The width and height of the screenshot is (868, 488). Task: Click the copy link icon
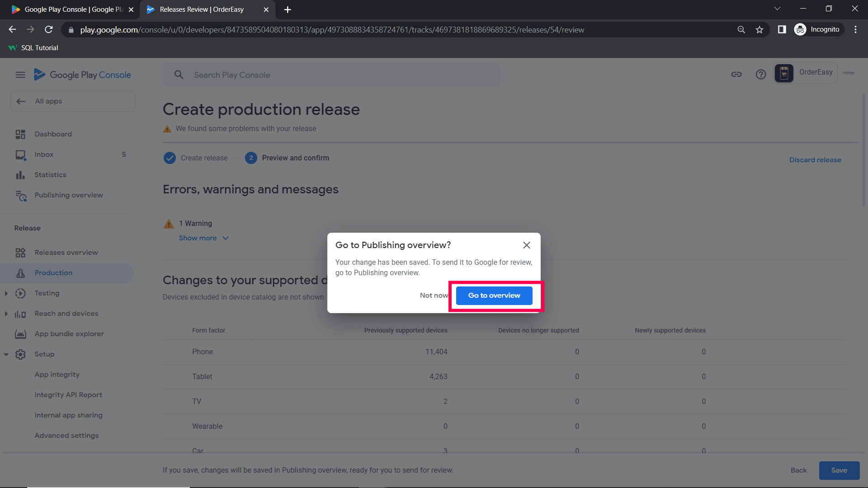pyautogui.click(x=736, y=75)
